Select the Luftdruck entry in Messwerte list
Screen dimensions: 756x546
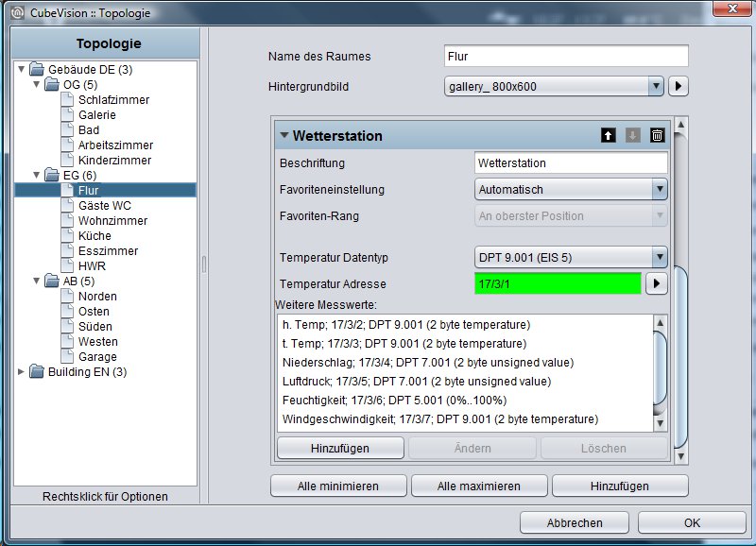pos(417,382)
